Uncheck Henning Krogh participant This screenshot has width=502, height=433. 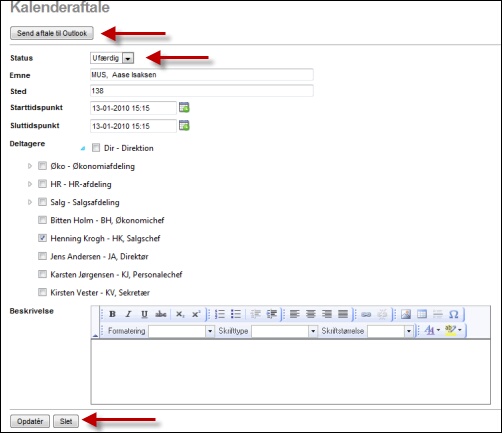click(42, 238)
